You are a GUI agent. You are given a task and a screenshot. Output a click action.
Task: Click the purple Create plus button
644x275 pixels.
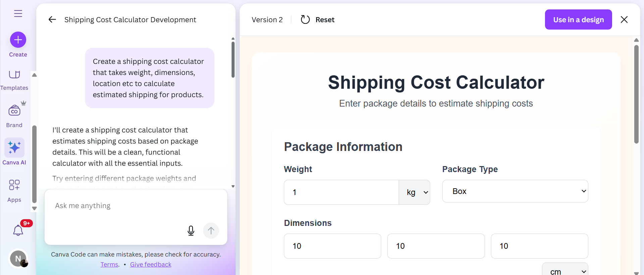click(x=18, y=40)
